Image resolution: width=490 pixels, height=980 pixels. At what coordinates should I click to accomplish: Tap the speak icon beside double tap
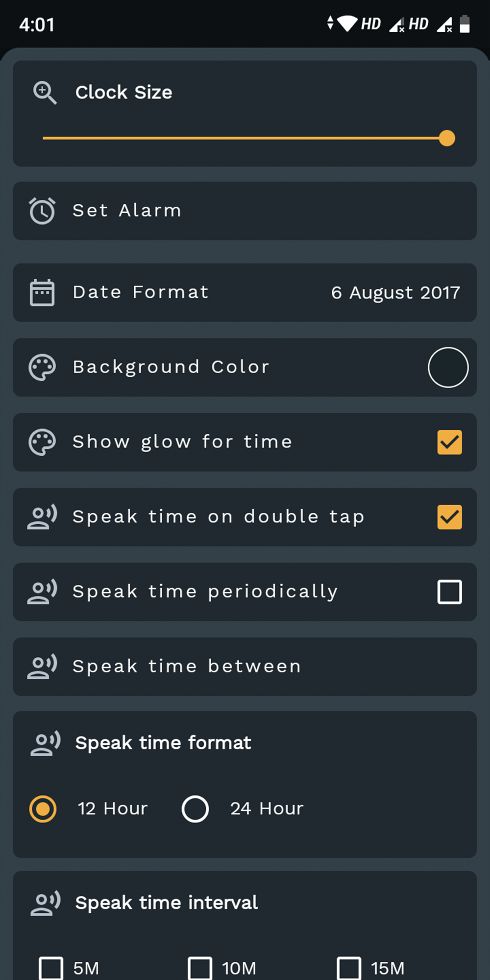[x=42, y=517]
